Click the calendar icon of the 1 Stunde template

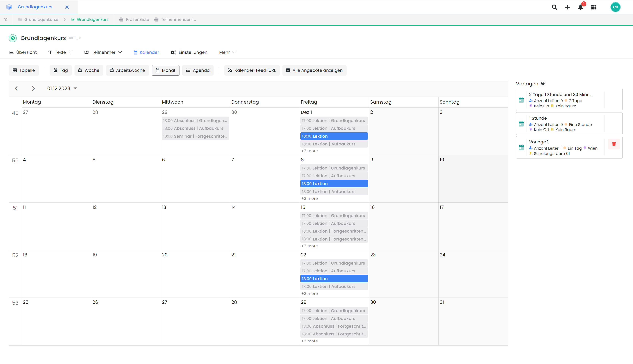pyautogui.click(x=521, y=123)
